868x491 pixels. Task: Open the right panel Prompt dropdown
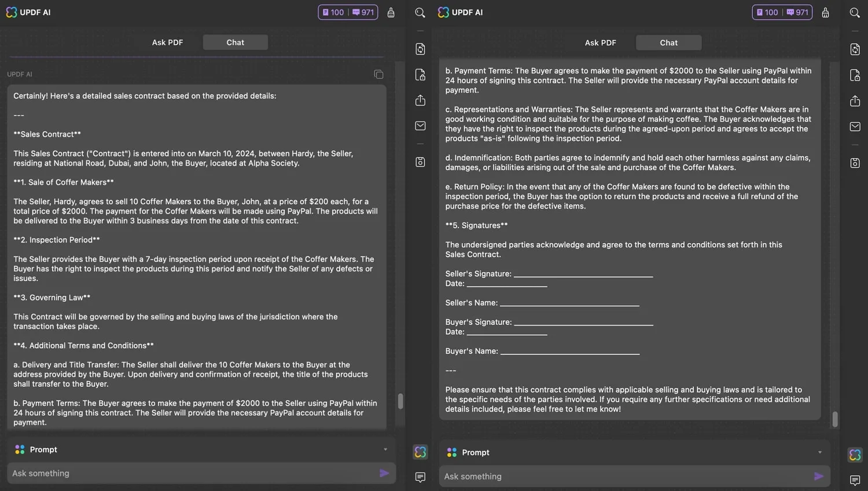819,452
